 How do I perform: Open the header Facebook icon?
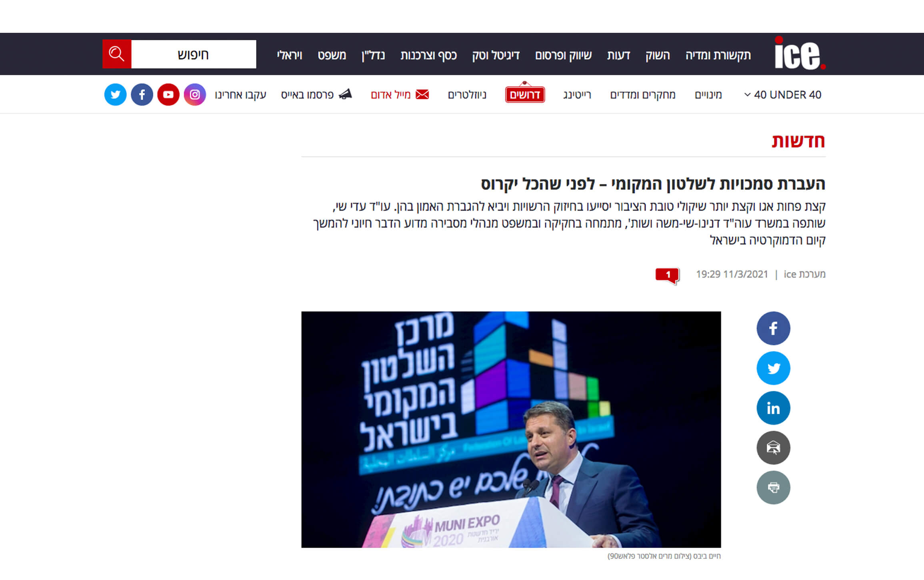[x=142, y=94]
